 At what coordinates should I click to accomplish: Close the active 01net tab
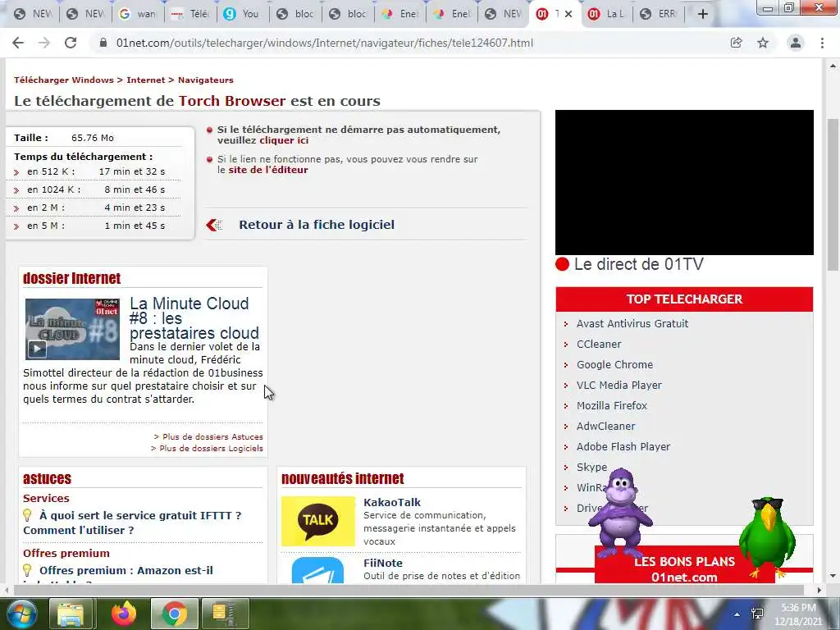pyautogui.click(x=568, y=14)
